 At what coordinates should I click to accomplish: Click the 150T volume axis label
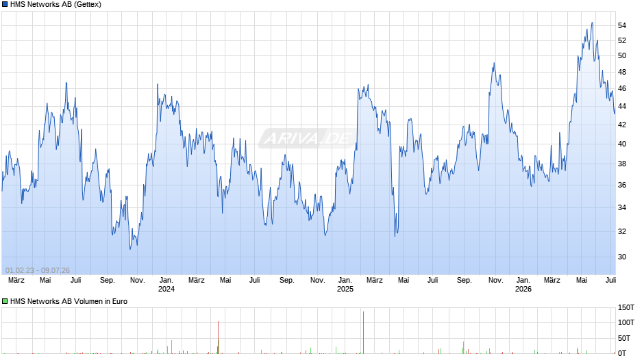tap(626, 307)
